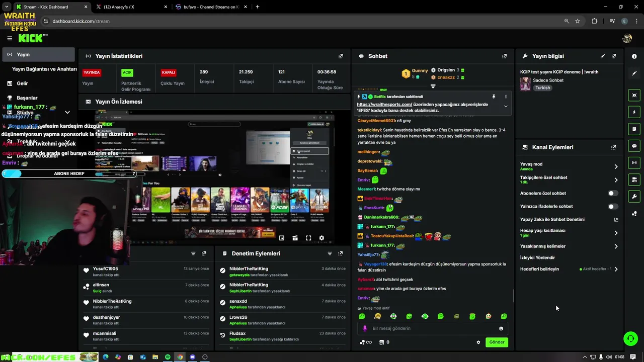Click the Turkish language tag in Yayın bilgisi
The width and height of the screenshot is (644, 362).
542,87
